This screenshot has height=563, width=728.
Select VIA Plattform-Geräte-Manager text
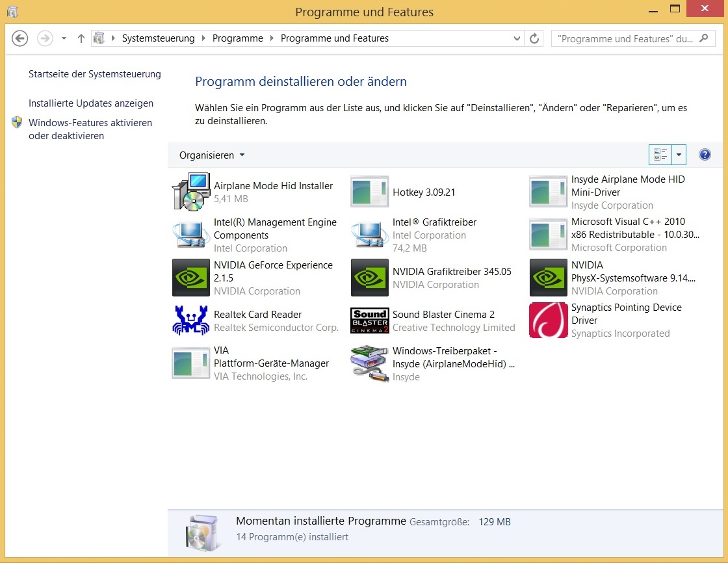point(271,357)
